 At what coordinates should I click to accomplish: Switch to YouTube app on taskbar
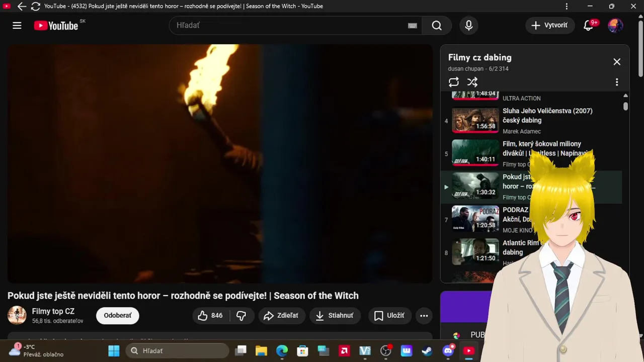point(469,351)
